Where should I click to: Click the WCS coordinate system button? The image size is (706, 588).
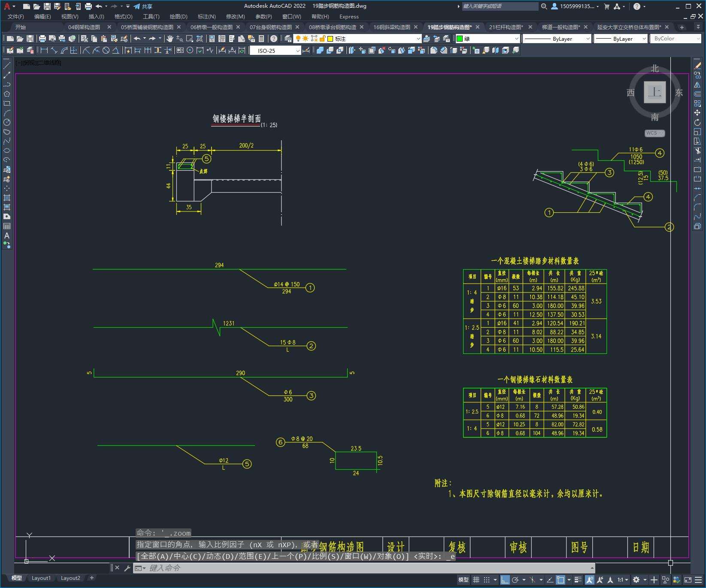[x=654, y=133]
